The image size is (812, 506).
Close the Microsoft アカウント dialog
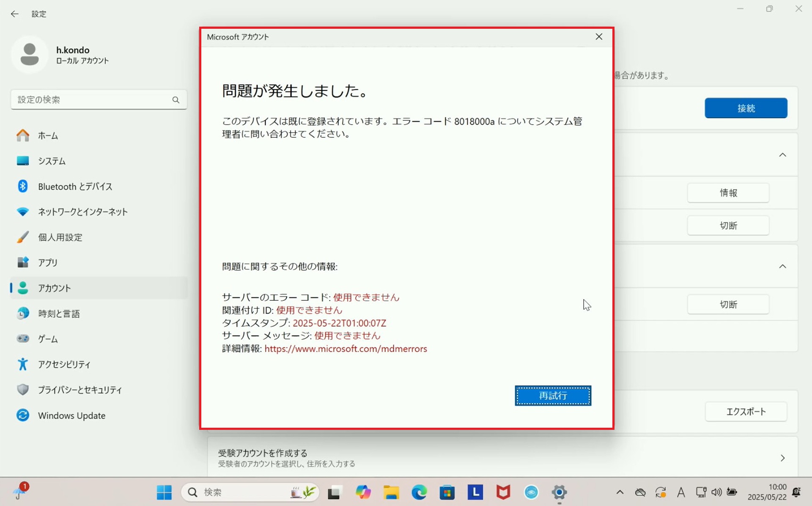coord(599,37)
